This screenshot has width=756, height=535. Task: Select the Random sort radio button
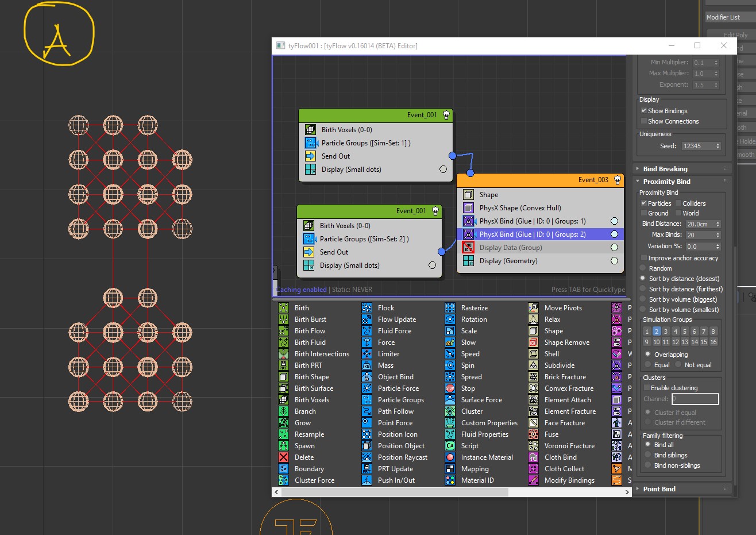pyautogui.click(x=643, y=268)
